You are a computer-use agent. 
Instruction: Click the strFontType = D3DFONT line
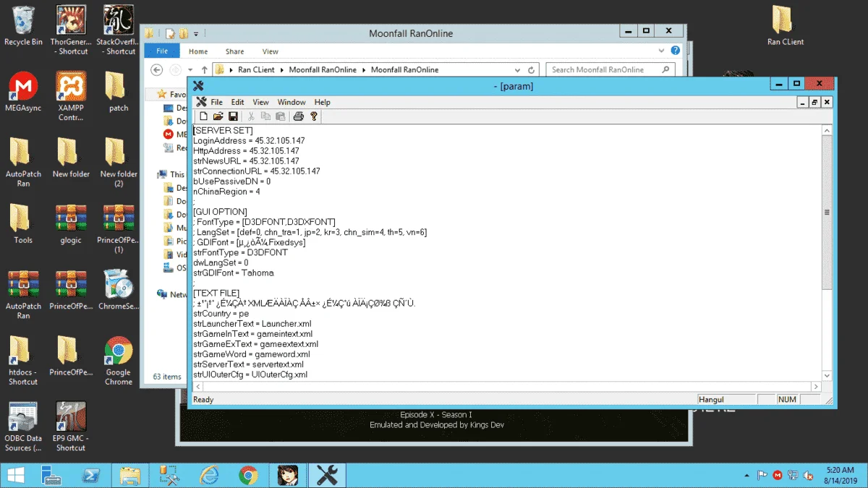pos(240,252)
